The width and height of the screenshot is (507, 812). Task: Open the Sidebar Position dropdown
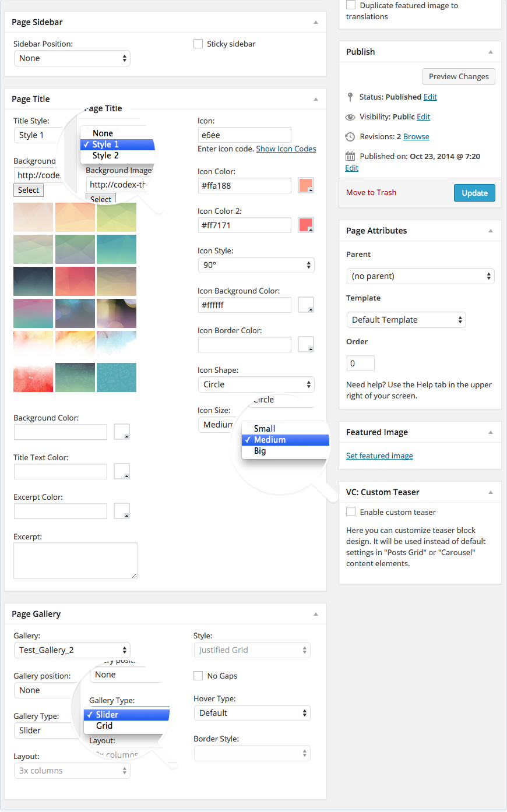pyautogui.click(x=72, y=58)
